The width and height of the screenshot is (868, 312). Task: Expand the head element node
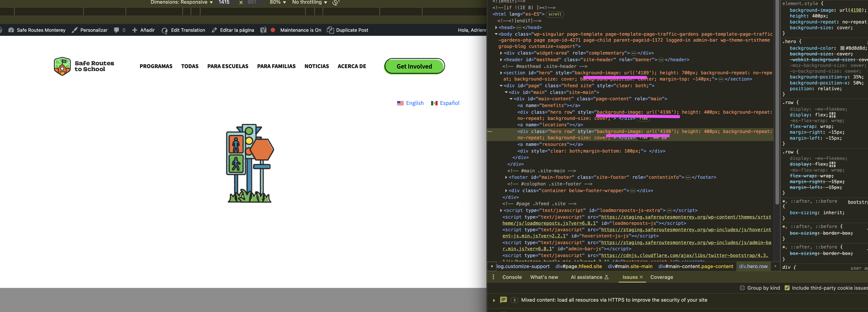click(x=496, y=28)
